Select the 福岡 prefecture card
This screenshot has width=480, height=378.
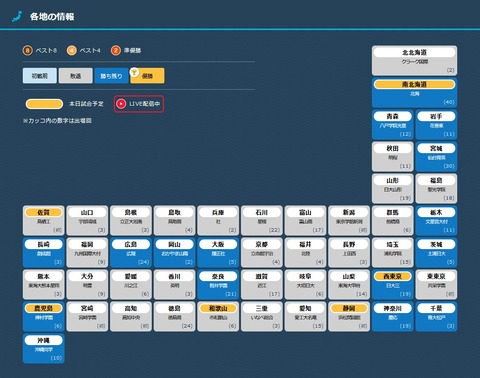[x=87, y=253]
